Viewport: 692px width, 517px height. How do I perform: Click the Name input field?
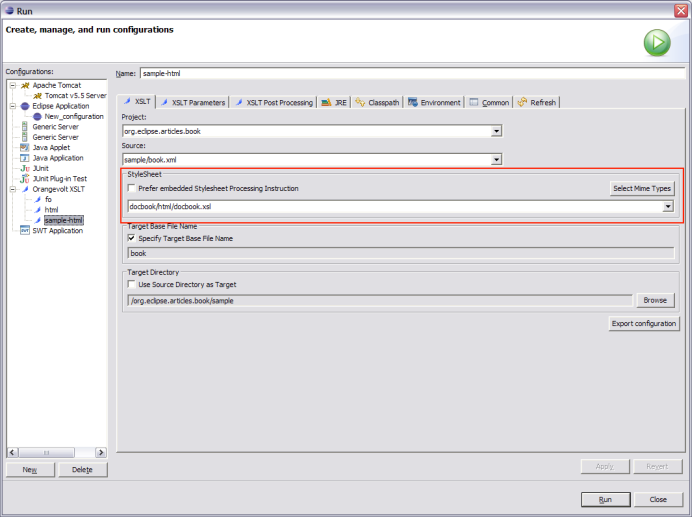[412, 73]
